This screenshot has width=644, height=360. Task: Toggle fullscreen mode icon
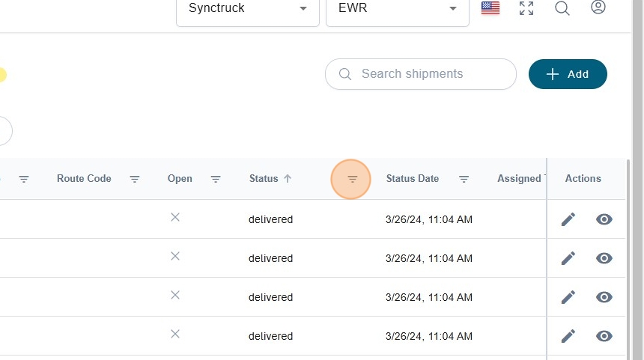tap(526, 8)
